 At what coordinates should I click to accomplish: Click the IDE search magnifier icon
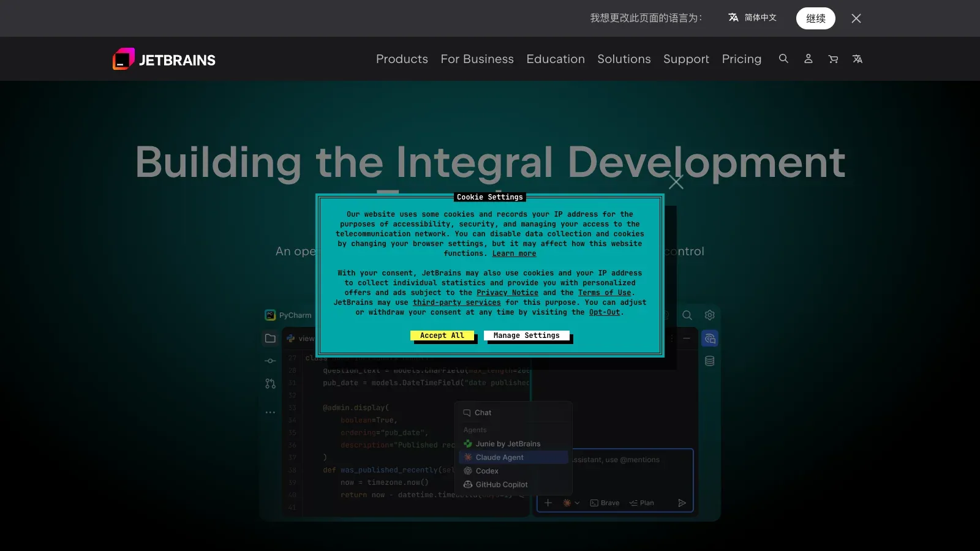pos(687,315)
